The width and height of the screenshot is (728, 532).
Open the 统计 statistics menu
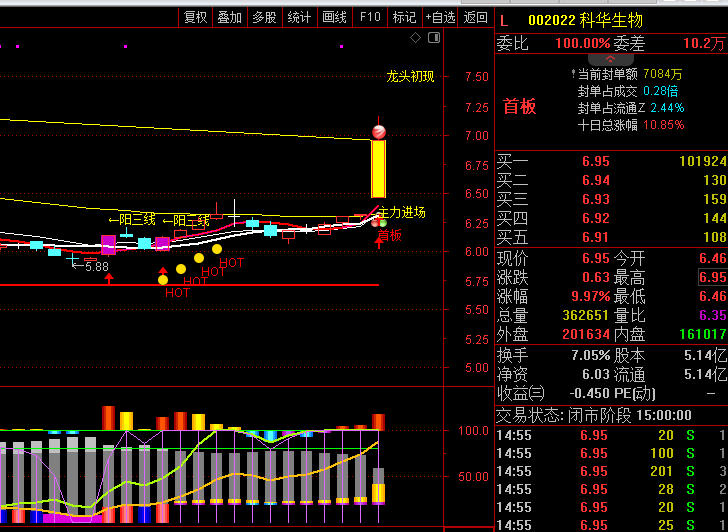(x=299, y=17)
